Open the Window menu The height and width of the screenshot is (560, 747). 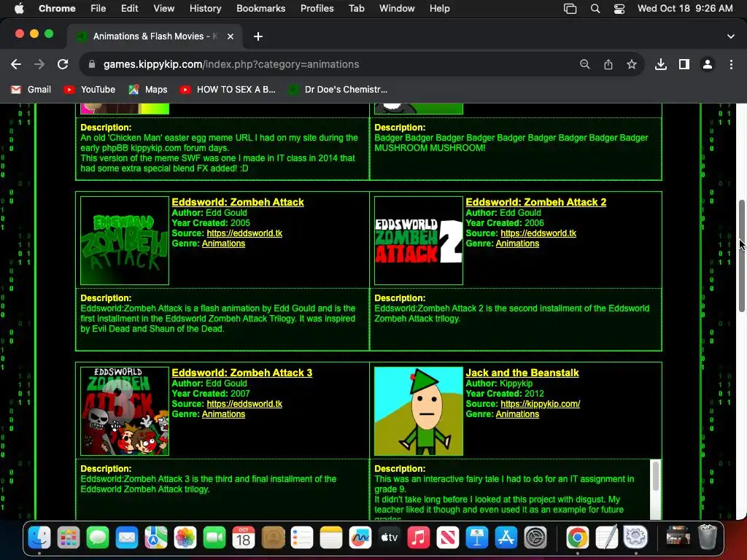coord(397,8)
